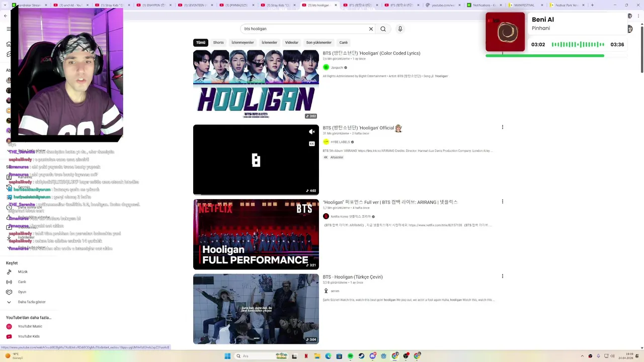Image resolution: width=644 pixels, height=362 pixels.
Task: Click the HYBE LABELS channel avatar
Action: click(326, 142)
